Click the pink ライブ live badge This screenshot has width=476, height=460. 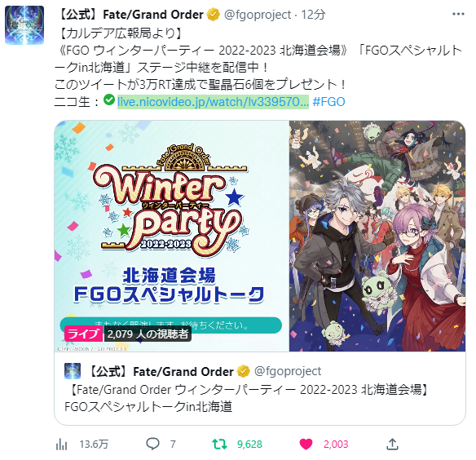(83, 334)
